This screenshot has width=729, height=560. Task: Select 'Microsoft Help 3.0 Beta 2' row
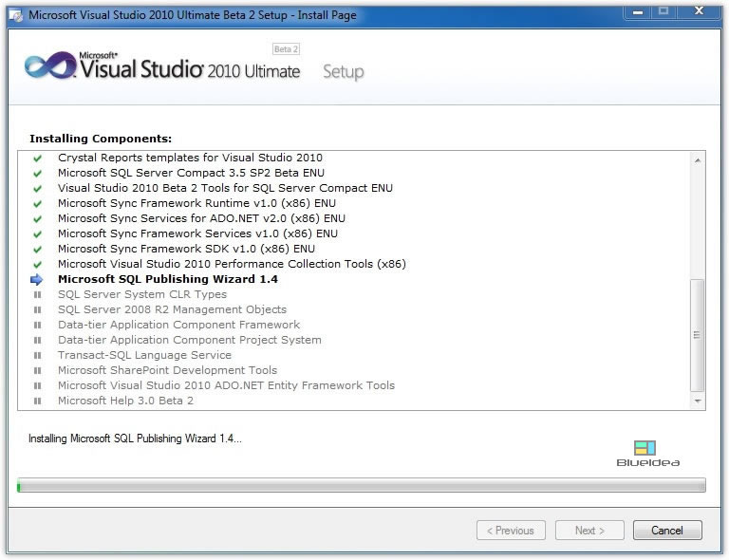coord(125,401)
